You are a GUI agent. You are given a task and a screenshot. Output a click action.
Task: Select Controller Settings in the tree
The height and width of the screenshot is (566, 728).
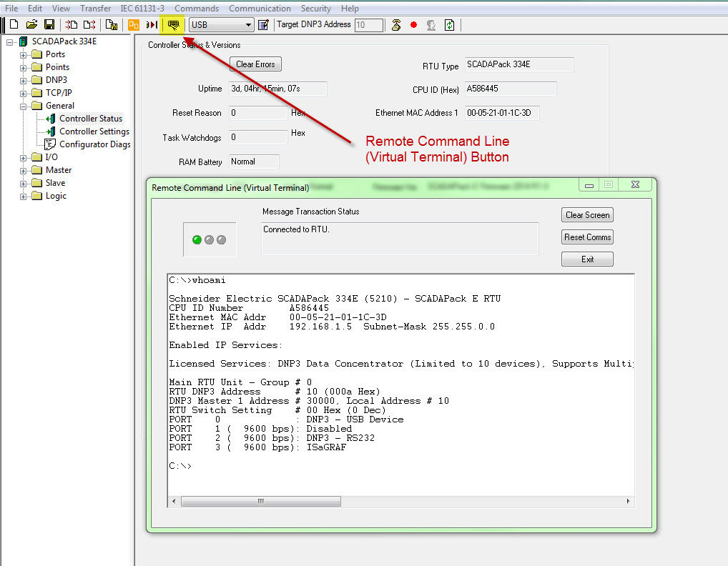pos(94,131)
